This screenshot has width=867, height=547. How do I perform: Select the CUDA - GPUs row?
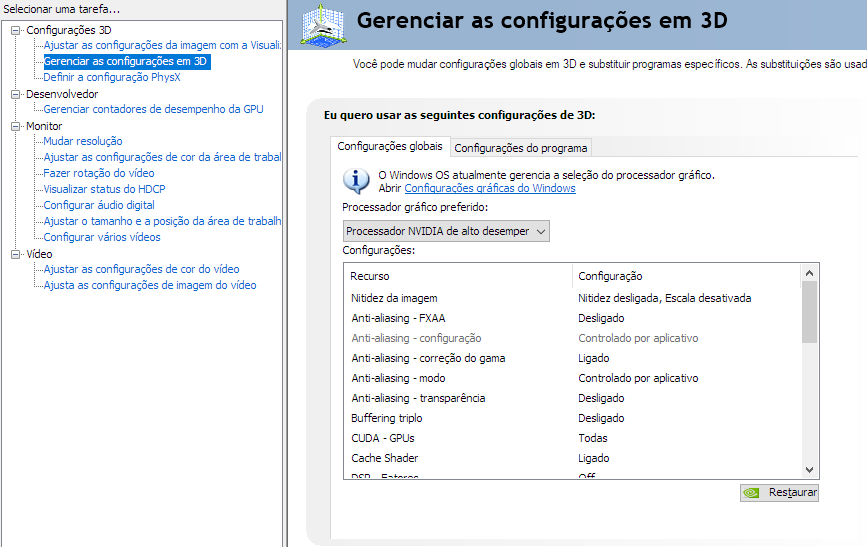tap(572, 438)
